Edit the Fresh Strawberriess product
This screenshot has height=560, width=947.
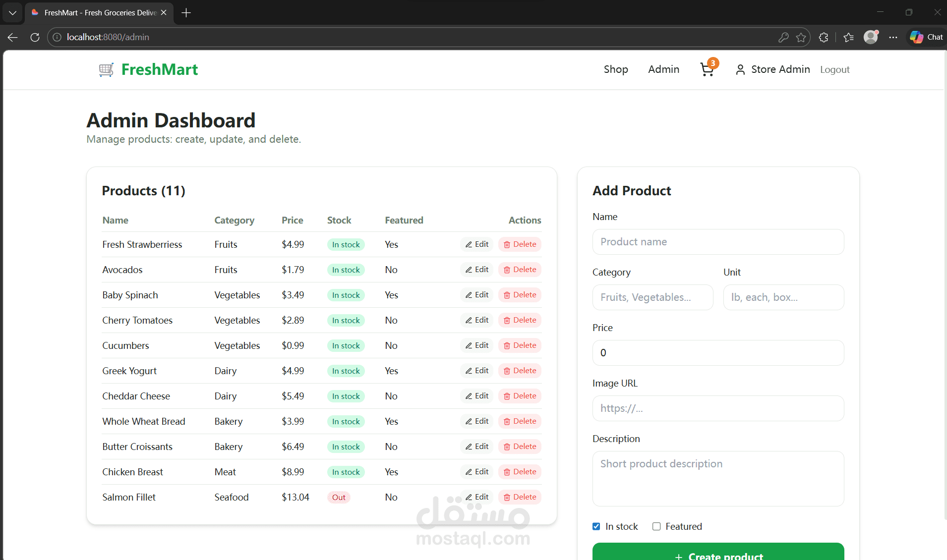(477, 244)
